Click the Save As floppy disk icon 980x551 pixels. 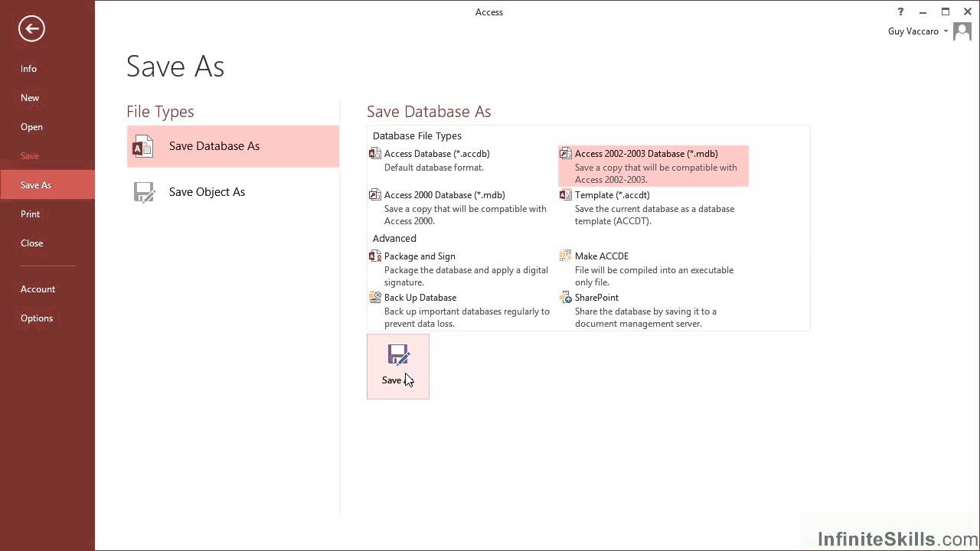pyautogui.click(x=398, y=354)
